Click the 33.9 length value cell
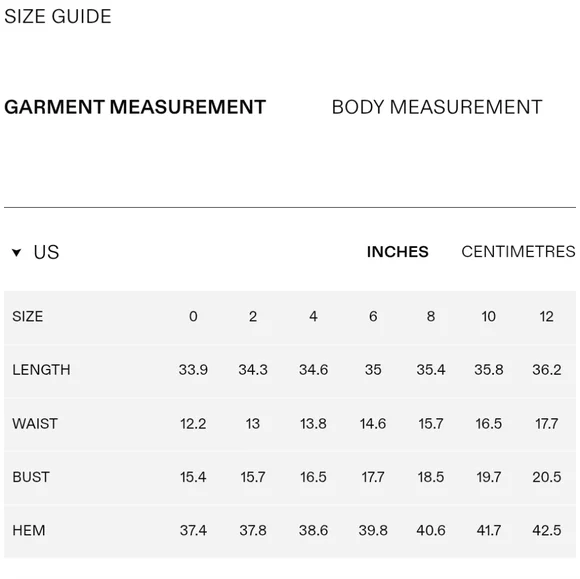Viewport: 580px width, 579px height. pyautogui.click(x=193, y=370)
